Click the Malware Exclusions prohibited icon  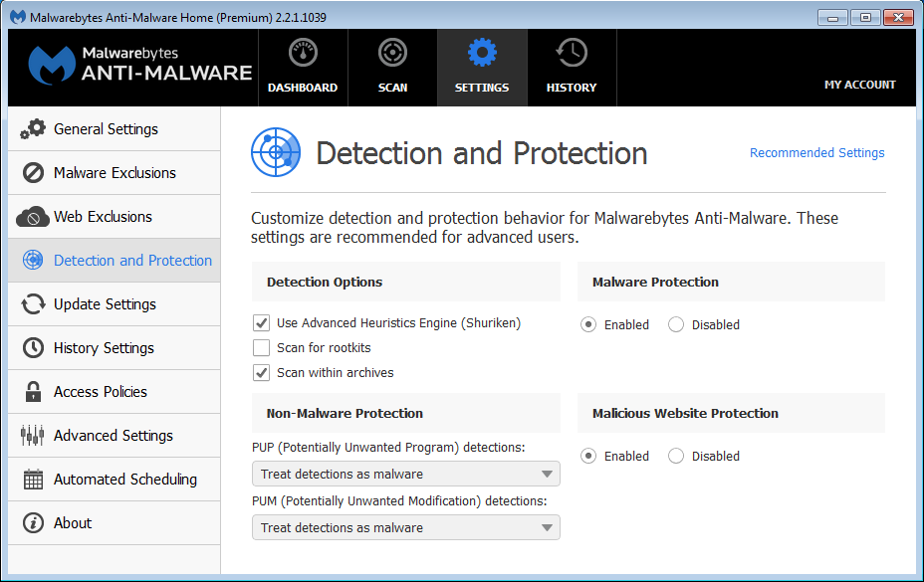tap(33, 172)
